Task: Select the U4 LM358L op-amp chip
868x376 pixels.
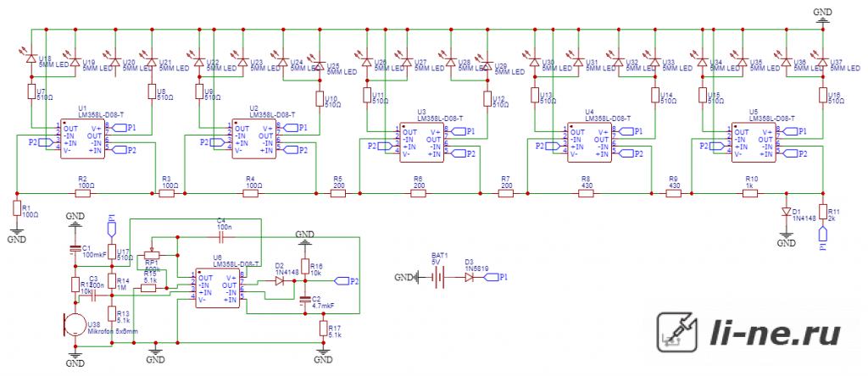Action: coord(589,142)
